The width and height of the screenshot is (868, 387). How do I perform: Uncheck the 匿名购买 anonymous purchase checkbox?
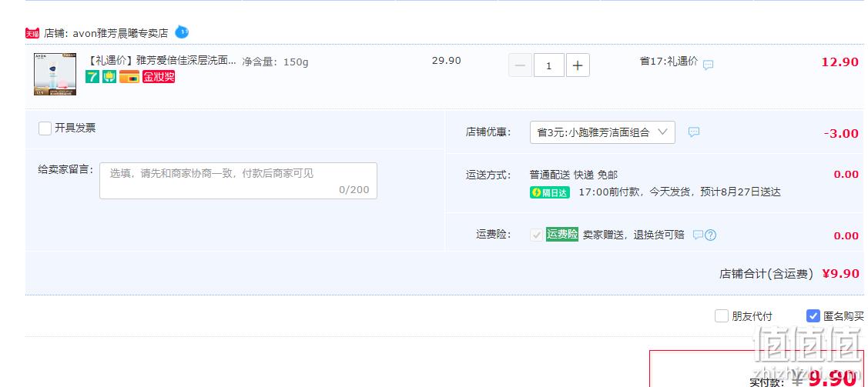813,316
